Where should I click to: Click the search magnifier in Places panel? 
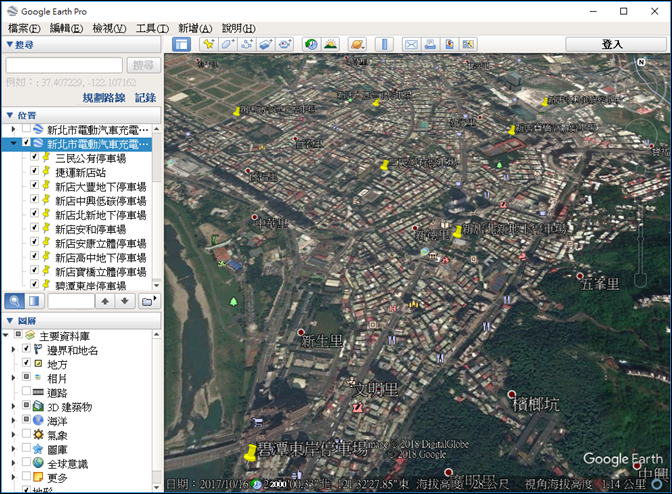[14, 301]
